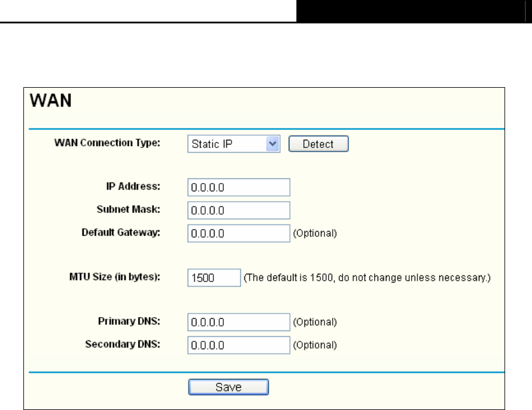Click the 'IP Address:' label

tap(133, 187)
